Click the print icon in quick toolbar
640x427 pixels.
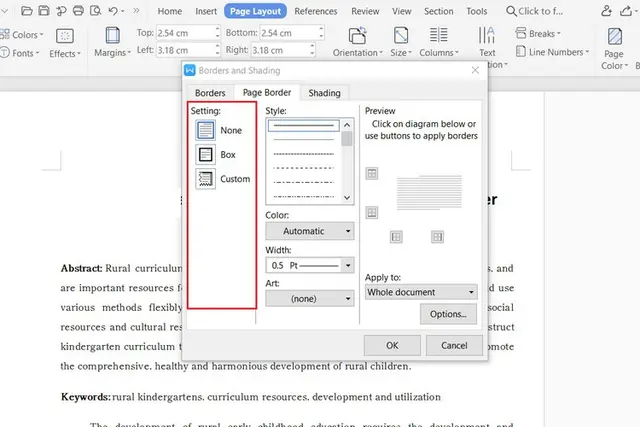tap(78, 11)
